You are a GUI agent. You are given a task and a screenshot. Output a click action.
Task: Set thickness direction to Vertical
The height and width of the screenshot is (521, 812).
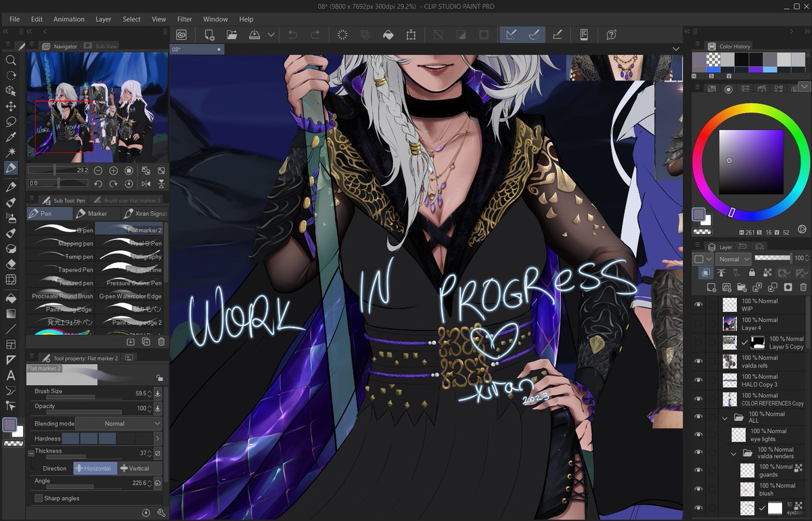tap(140, 468)
